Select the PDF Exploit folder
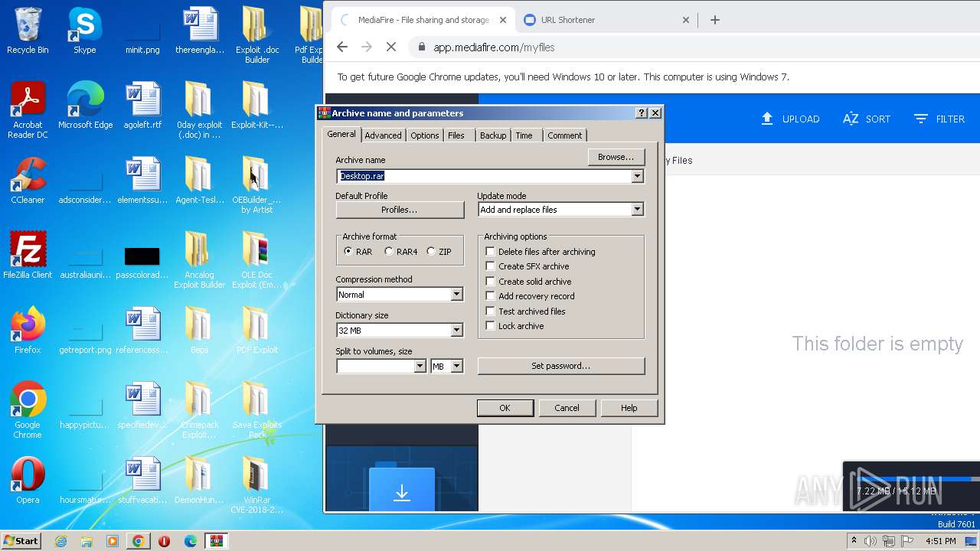 (257, 331)
